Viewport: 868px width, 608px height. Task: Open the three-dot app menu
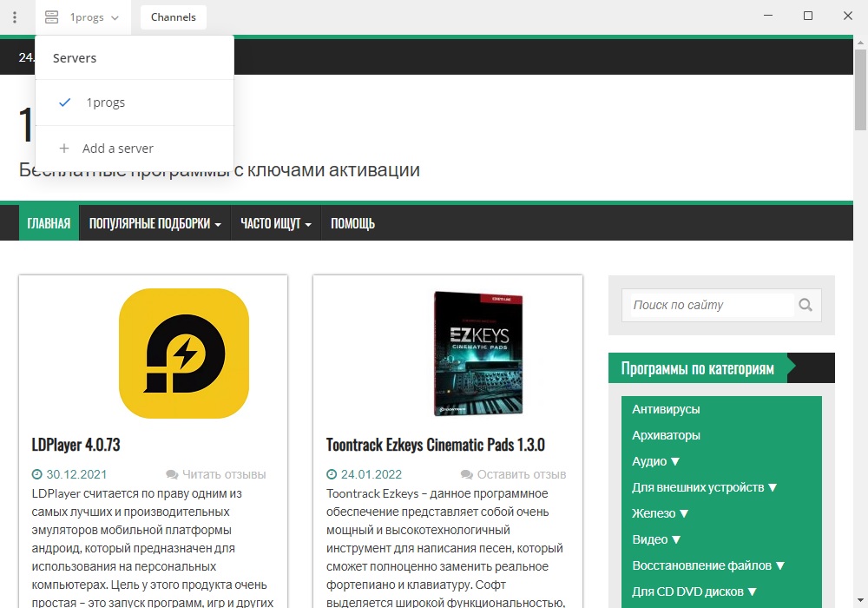coord(15,17)
